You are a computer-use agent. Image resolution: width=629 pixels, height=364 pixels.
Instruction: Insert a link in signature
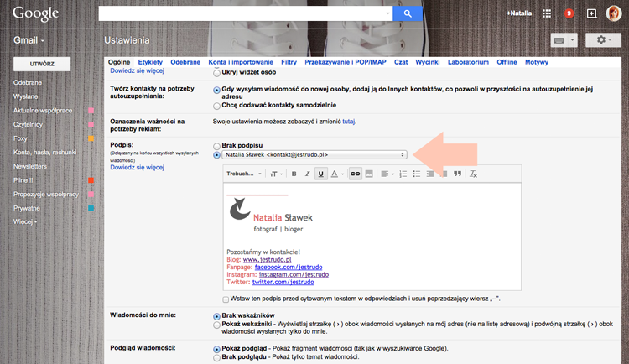[355, 174]
